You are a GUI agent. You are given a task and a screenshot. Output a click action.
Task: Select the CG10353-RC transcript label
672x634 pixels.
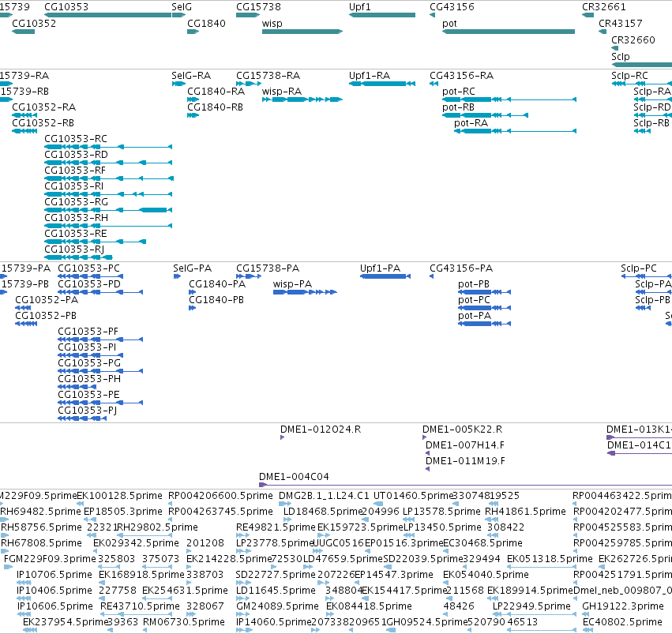pyautogui.click(x=76, y=139)
